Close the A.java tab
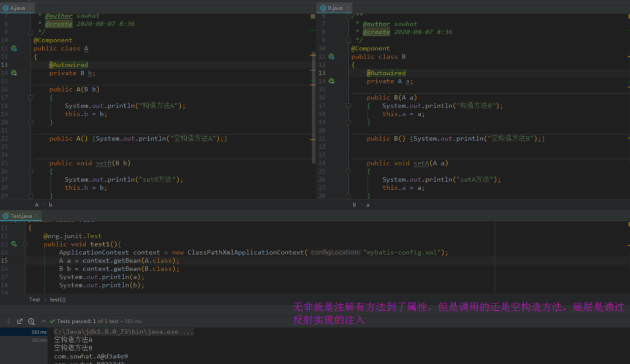 (30, 8)
